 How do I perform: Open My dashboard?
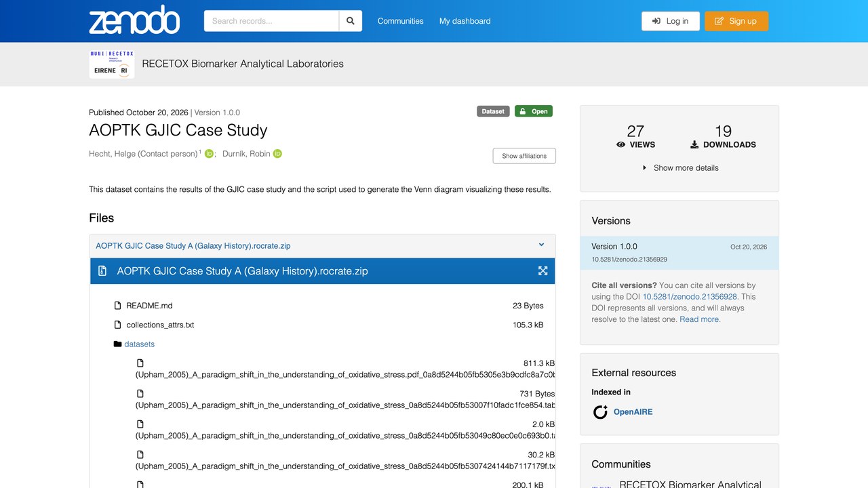coord(465,21)
